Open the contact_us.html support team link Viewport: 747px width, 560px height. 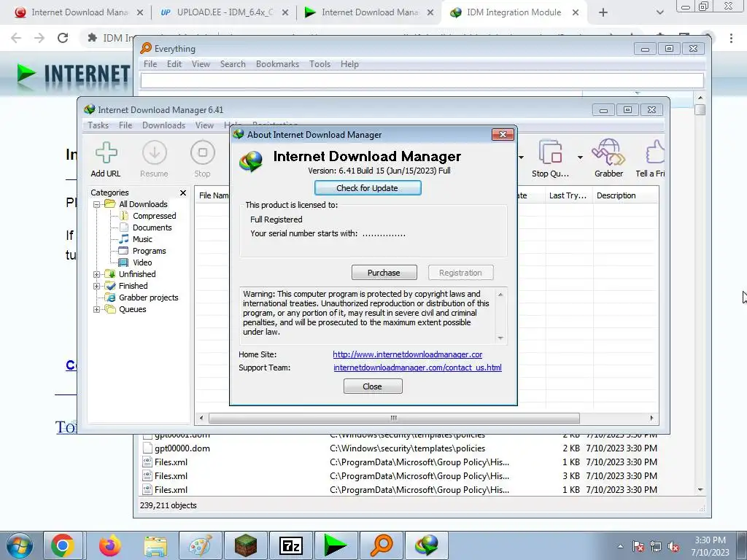(x=417, y=367)
